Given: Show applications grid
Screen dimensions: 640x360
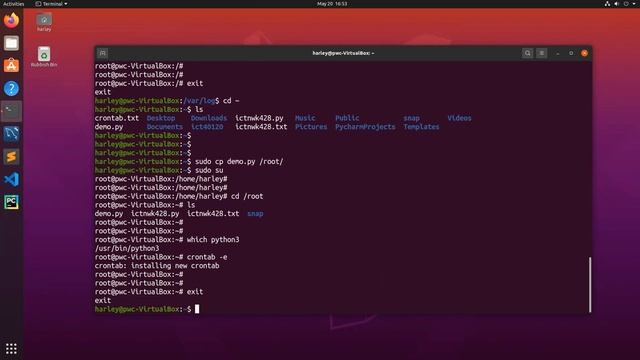Looking at the screenshot, I should coord(11,349).
